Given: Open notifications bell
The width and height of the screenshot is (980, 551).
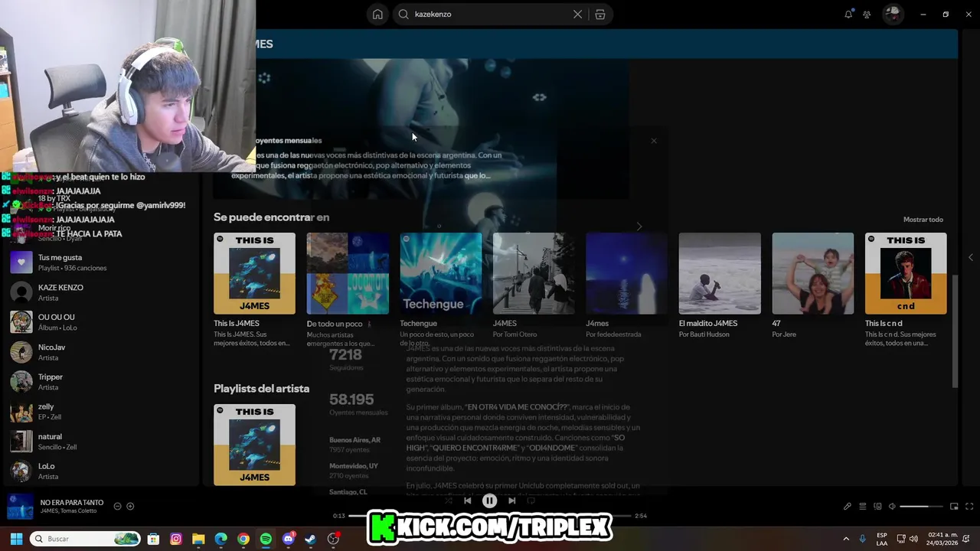Looking at the screenshot, I should coord(848,14).
